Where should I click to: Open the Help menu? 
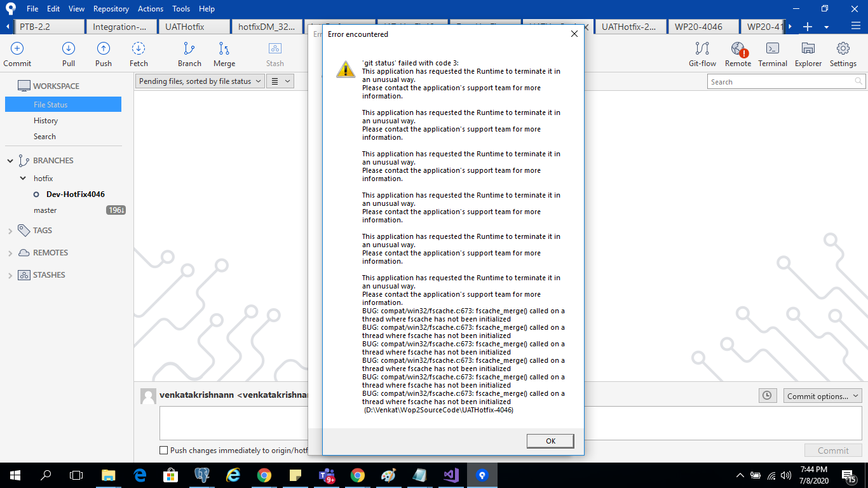[207, 9]
